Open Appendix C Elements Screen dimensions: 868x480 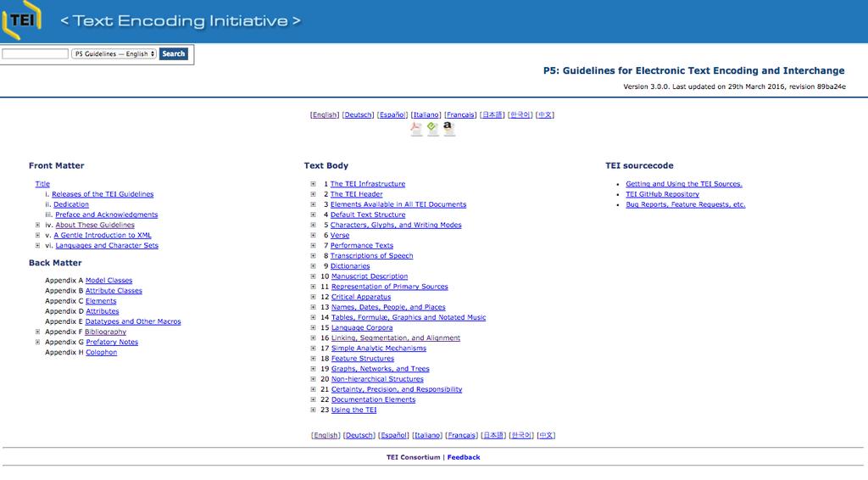(x=101, y=301)
